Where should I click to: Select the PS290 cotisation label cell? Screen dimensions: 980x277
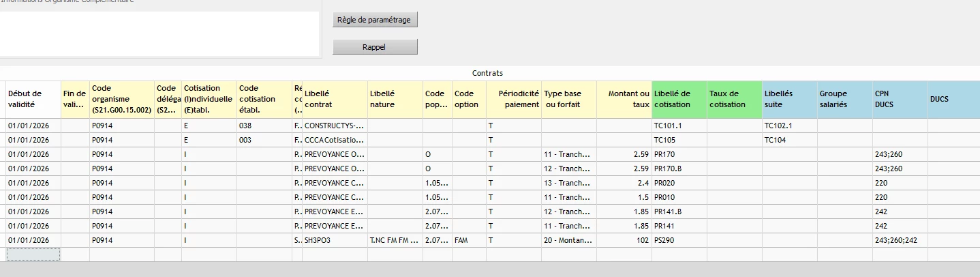click(679, 240)
